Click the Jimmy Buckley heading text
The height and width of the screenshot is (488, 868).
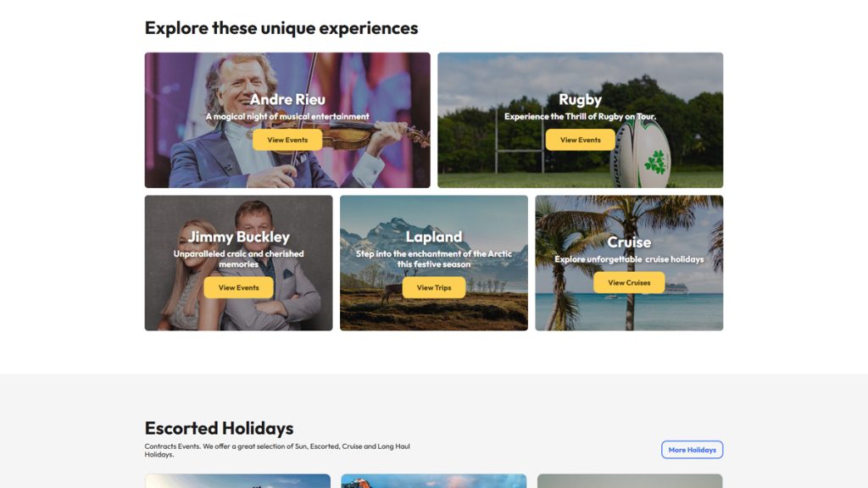238,237
